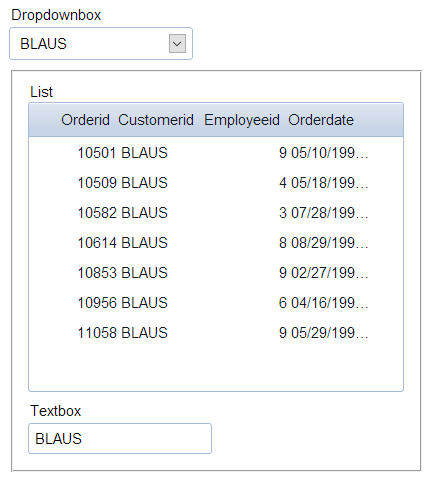Select the order 10614 row
The width and height of the screenshot is (436, 489).
pos(216,243)
